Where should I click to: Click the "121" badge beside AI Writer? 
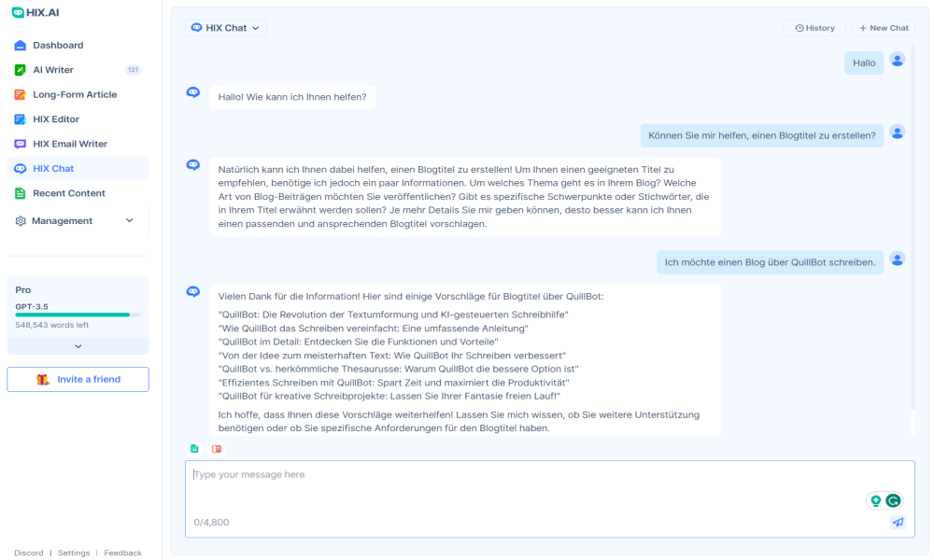133,70
